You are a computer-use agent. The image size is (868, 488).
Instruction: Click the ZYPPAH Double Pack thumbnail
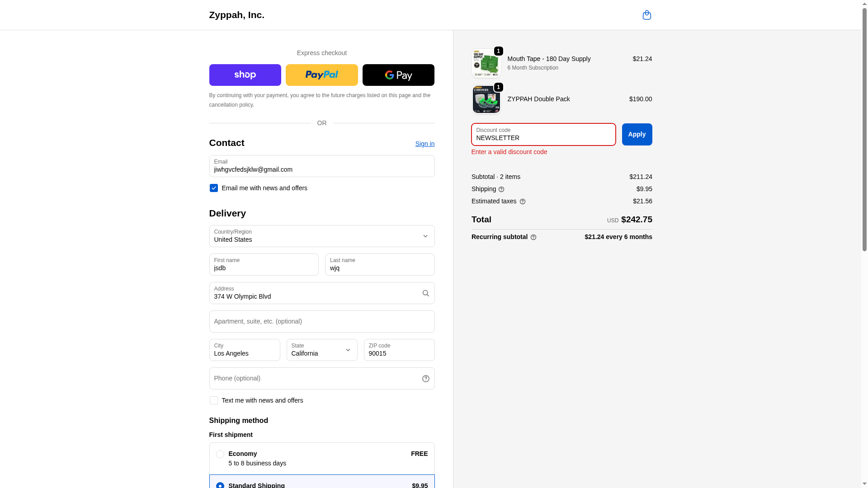click(486, 99)
